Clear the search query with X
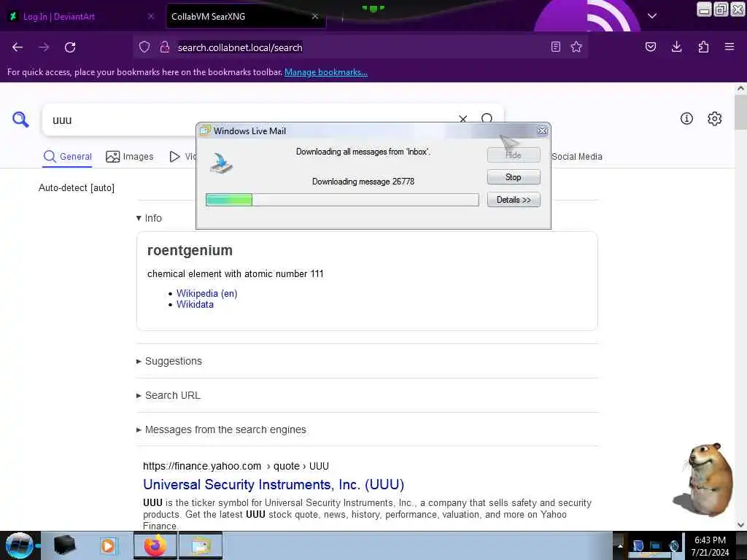Viewport: 747px width, 560px height. pos(462,119)
